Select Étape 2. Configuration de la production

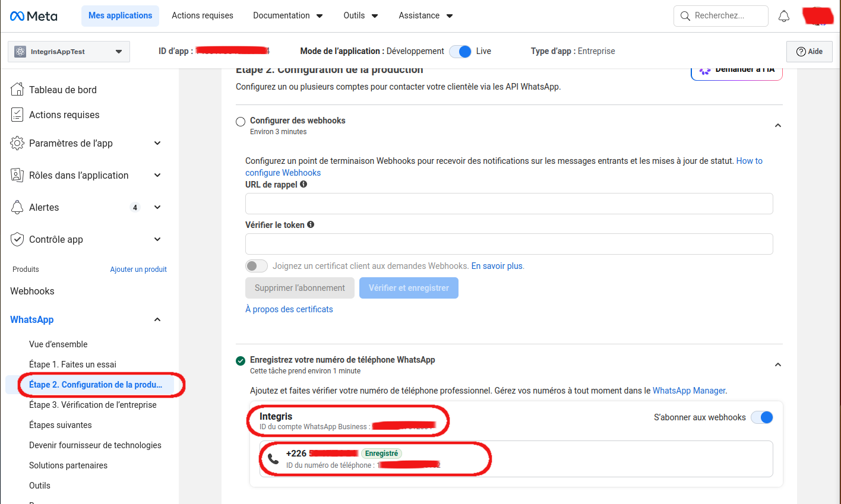point(96,385)
